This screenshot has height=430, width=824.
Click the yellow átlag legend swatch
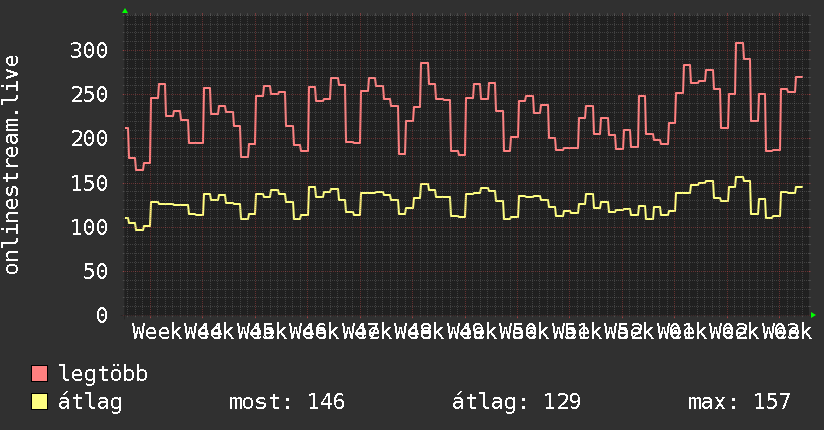coord(40,402)
